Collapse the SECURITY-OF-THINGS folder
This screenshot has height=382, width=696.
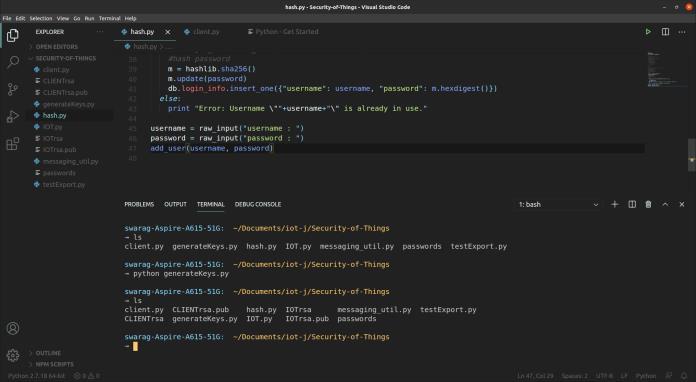coord(65,58)
